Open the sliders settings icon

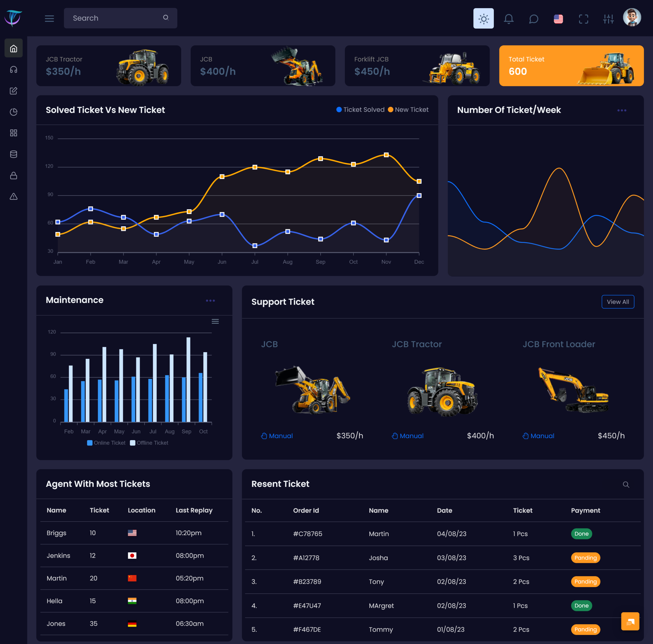(x=608, y=19)
